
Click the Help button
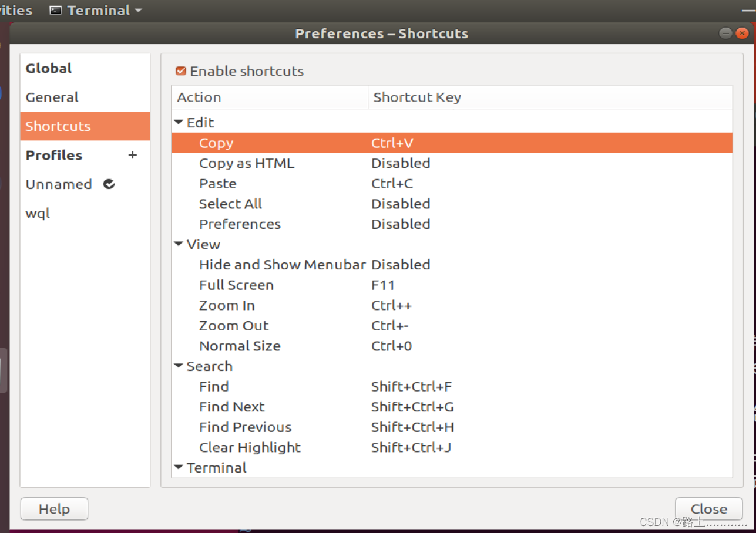point(54,509)
